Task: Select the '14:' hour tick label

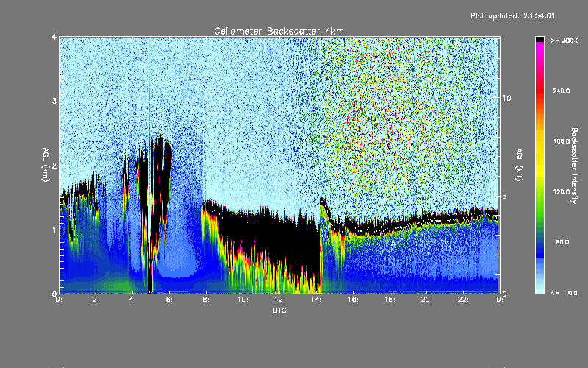Action: coord(316,300)
